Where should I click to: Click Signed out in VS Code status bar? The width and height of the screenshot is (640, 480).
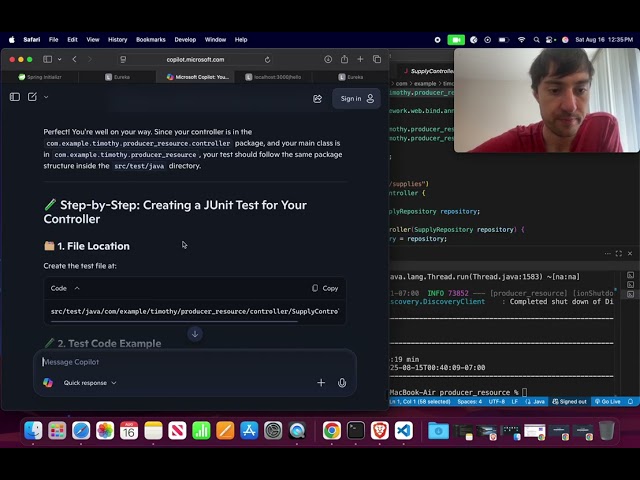click(569, 402)
